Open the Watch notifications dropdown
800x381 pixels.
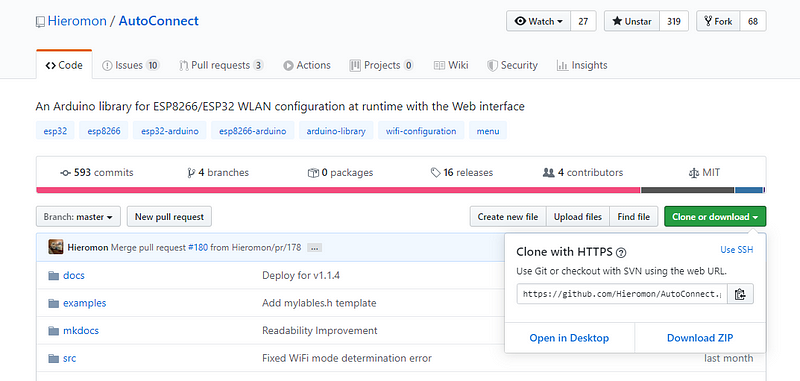[538, 21]
